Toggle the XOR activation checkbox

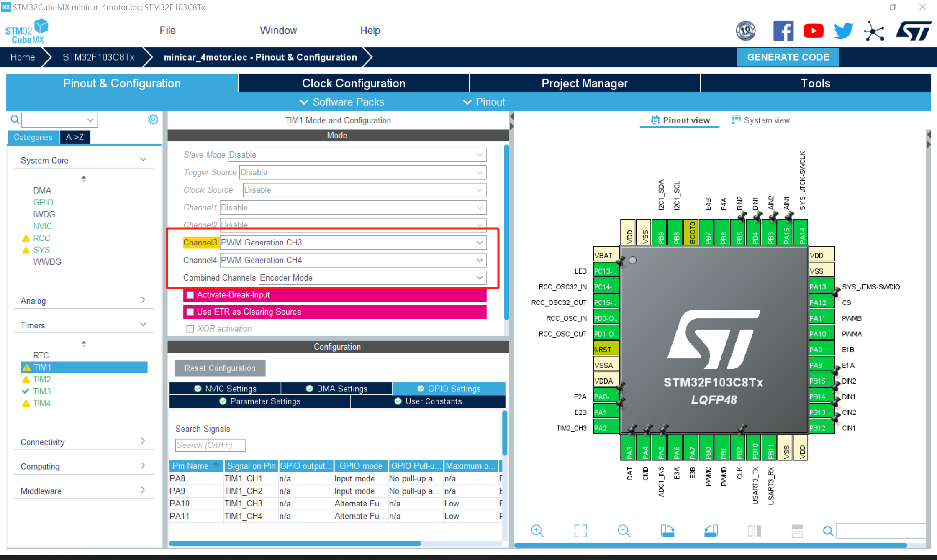190,329
